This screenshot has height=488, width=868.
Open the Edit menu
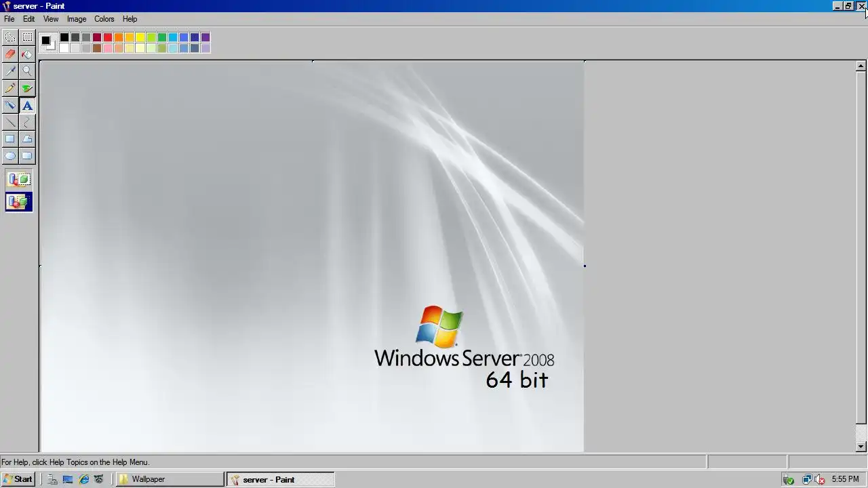28,19
